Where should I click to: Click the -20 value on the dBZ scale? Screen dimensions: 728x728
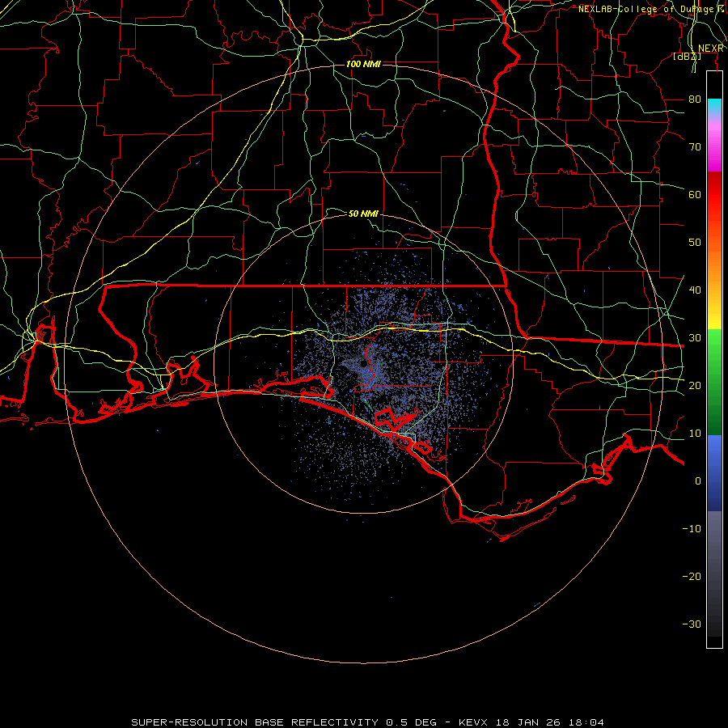tap(692, 577)
